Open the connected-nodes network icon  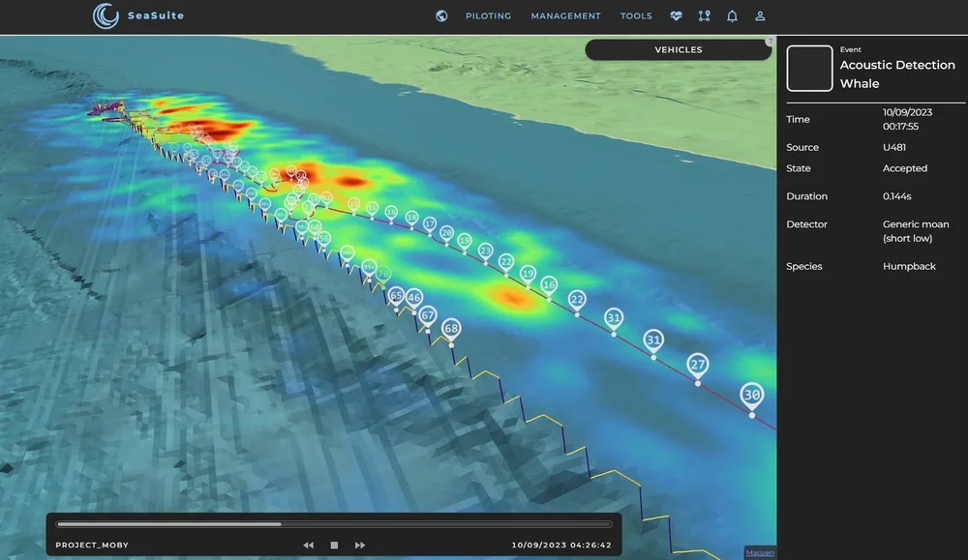[x=704, y=16]
